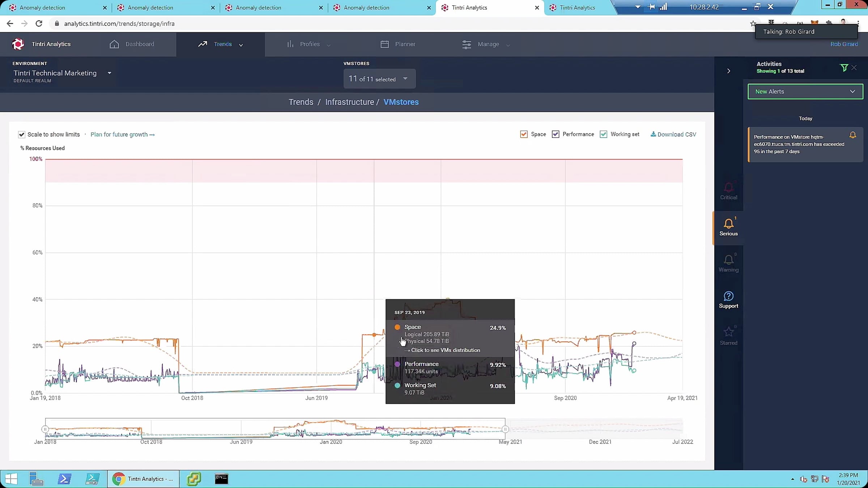Click the Plan for future growth link

pos(122,134)
